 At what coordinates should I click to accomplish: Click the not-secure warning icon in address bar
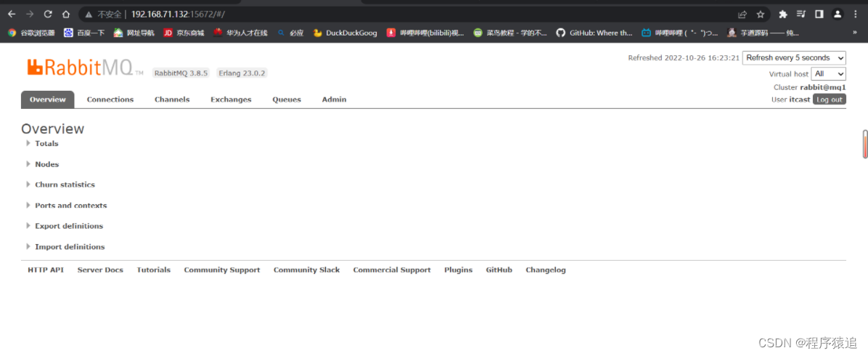tap(88, 15)
